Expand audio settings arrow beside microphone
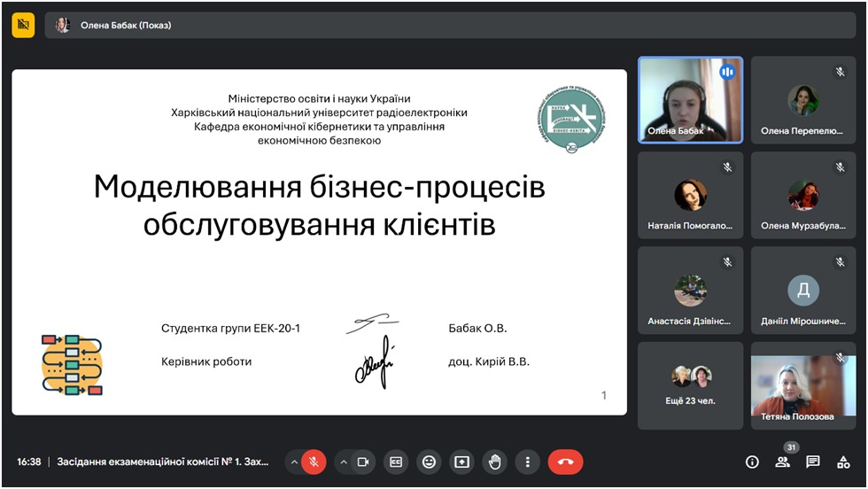Screen dimensions: 868x489 click(x=293, y=462)
